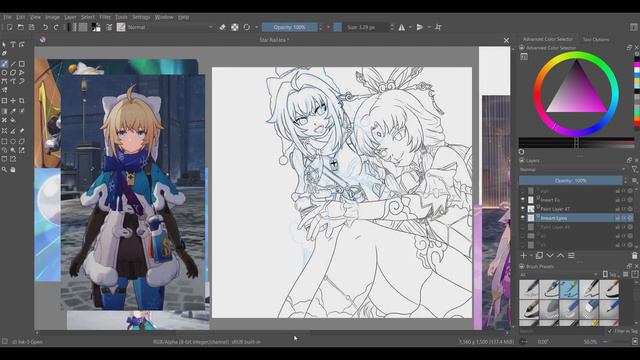This screenshot has height=360, width=640.
Task: Select the Move tool
Action: [x=13, y=100]
